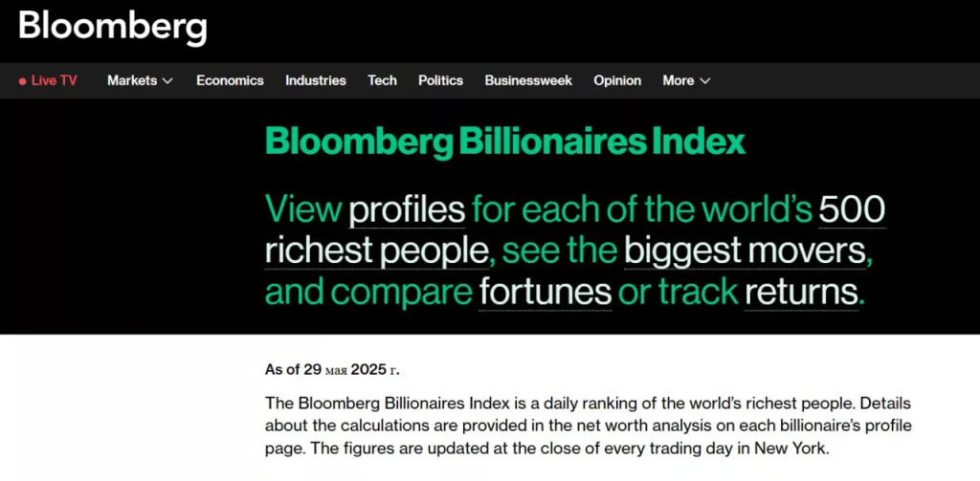Open the "biggest movers" link
The height and width of the screenshot is (481, 980).
[x=746, y=251]
